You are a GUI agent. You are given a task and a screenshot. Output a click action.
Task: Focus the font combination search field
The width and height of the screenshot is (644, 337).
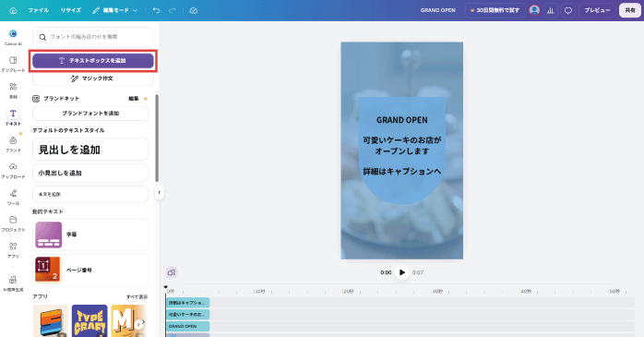pyautogui.click(x=93, y=37)
